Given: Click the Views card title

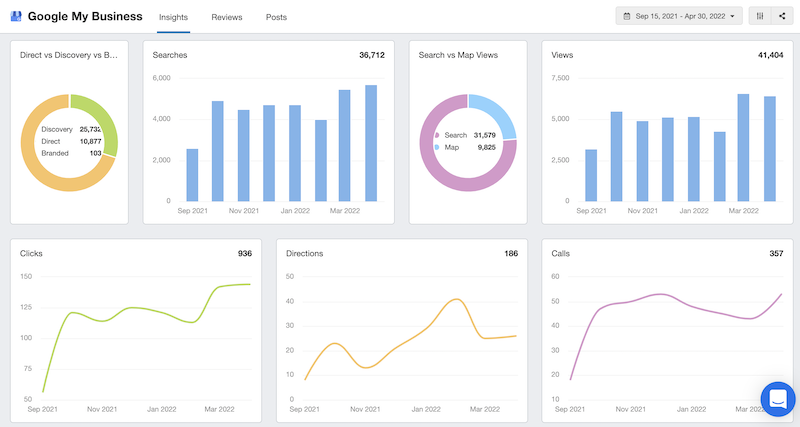Looking at the screenshot, I should pyautogui.click(x=562, y=55).
